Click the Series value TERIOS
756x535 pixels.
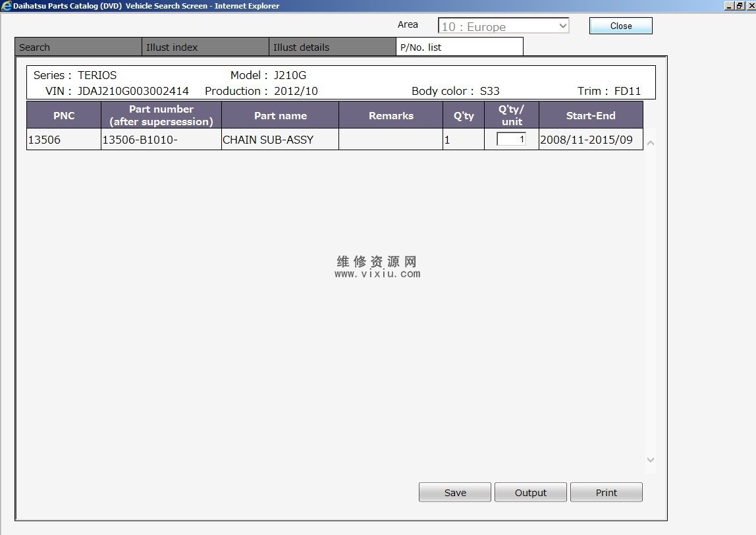(97, 75)
